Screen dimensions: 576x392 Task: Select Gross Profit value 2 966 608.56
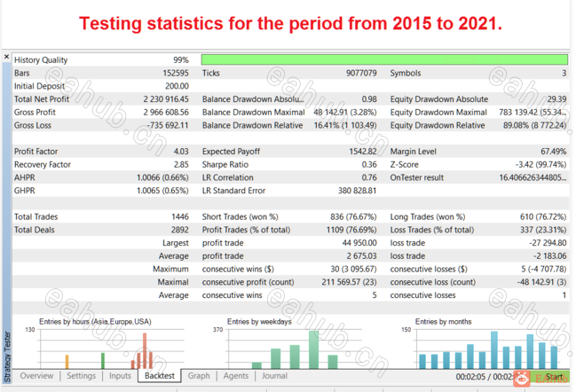click(x=166, y=113)
